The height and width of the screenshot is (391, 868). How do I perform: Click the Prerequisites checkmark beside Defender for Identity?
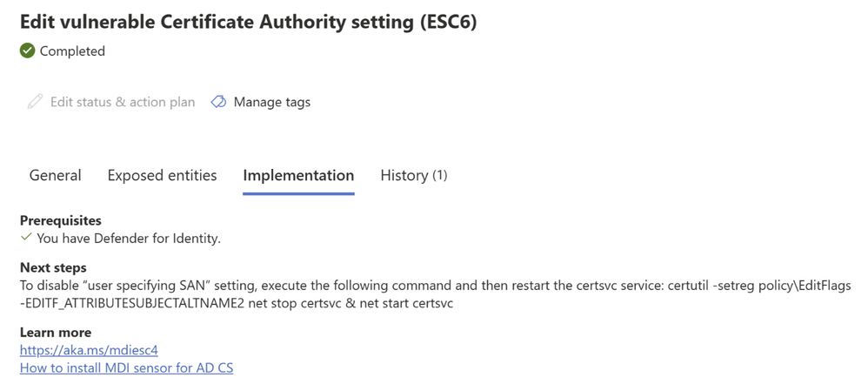coord(25,238)
